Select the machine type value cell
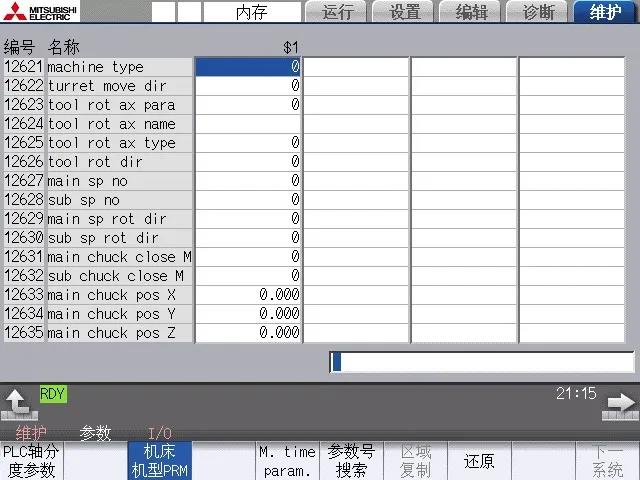This screenshot has height=480, width=640. (248, 67)
